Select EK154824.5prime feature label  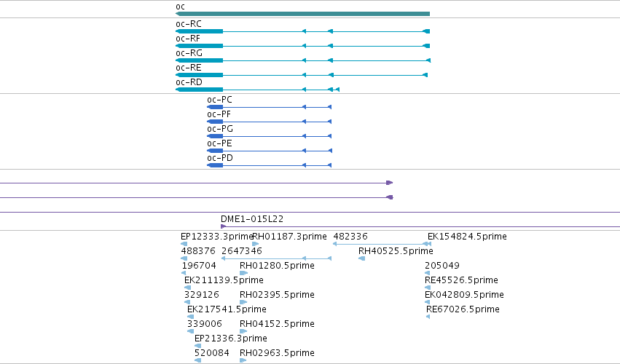(x=467, y=237)
